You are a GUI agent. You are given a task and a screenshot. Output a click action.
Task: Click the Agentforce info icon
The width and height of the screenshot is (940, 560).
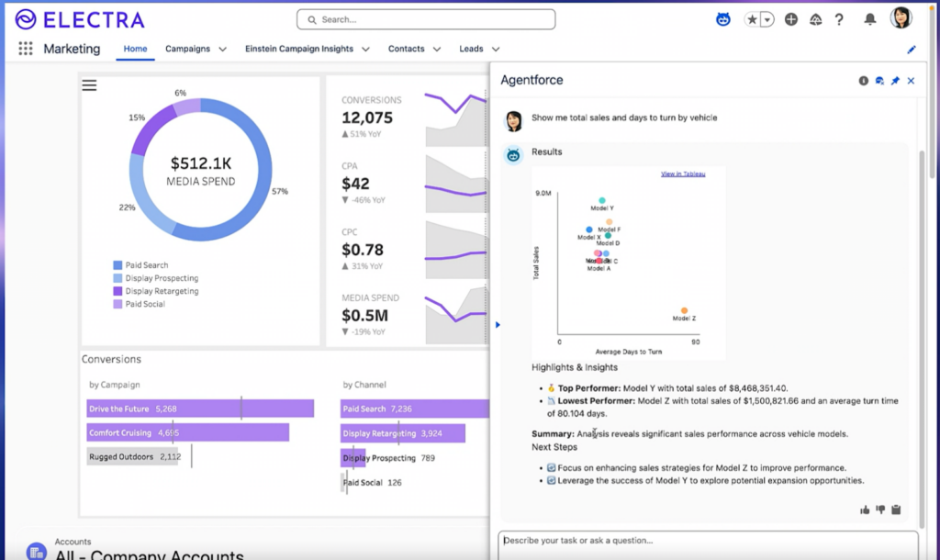click(863, 81)
